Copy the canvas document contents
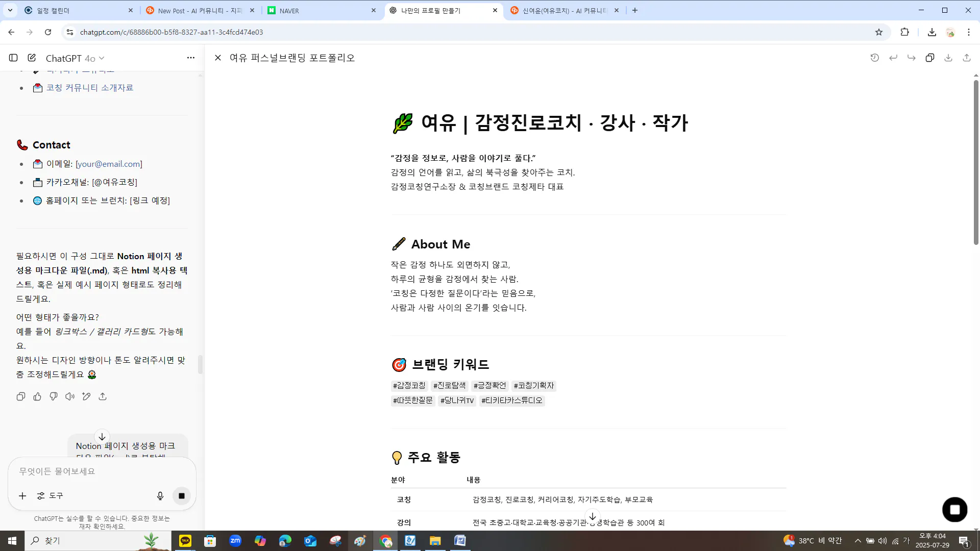Screen dimensions: 980x551 pos(930,58)
